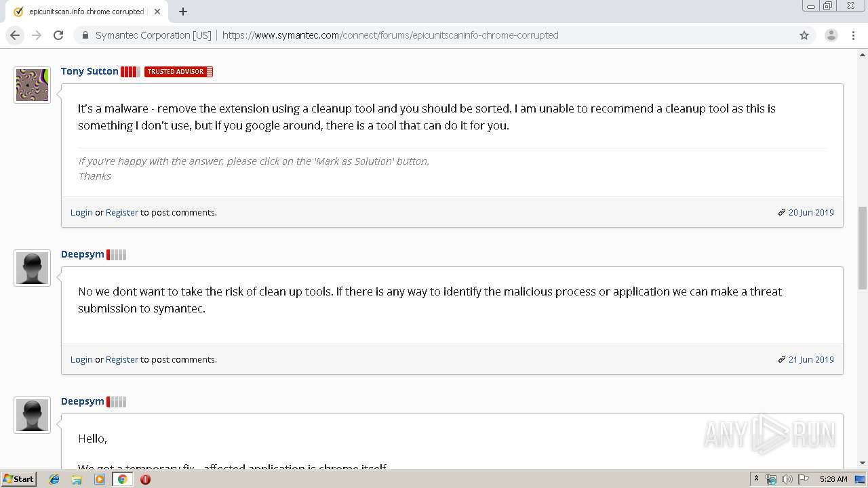Go forward in browser history
The height and width of the screenshot is (488, 868).
pyautogui.click(x=37, y=35)
